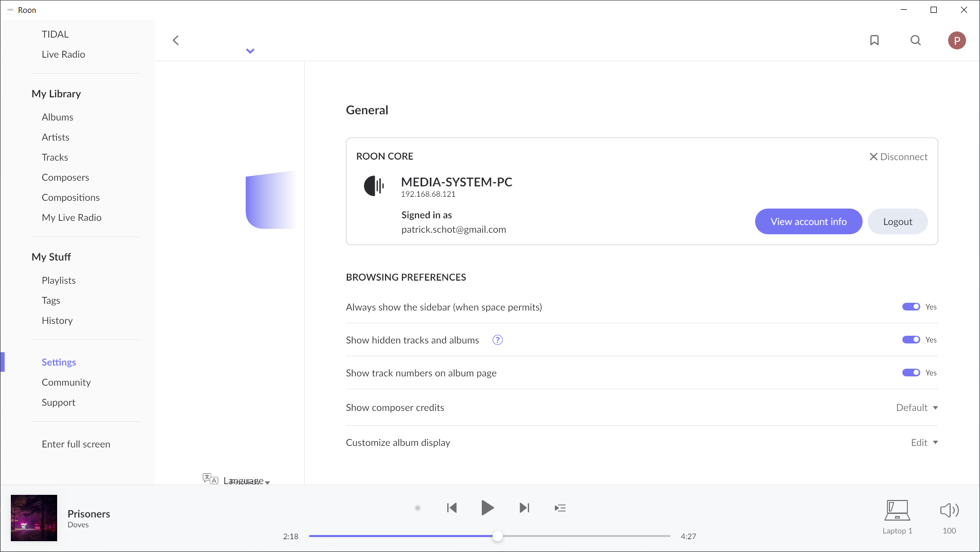Click the My Library heading
The height and width of the screenshot is (552, 980).
pos(56,94)
